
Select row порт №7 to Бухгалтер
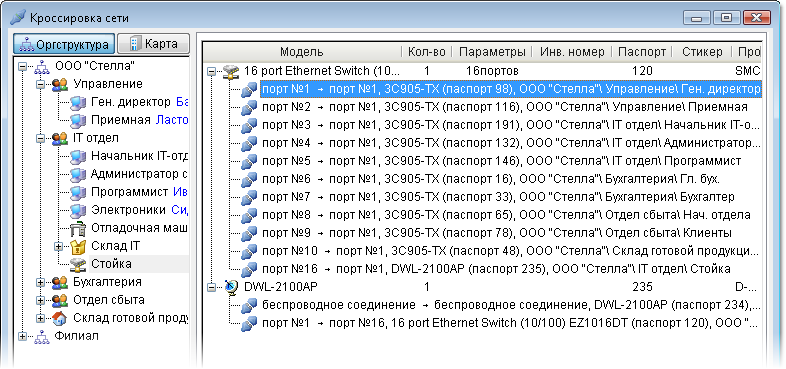498,198
